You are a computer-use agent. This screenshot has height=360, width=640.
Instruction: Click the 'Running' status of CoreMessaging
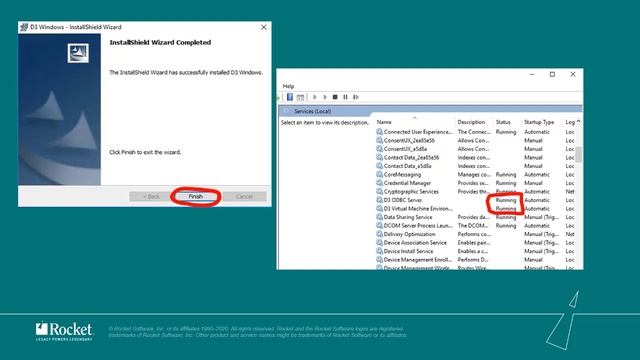pos(506,174)
